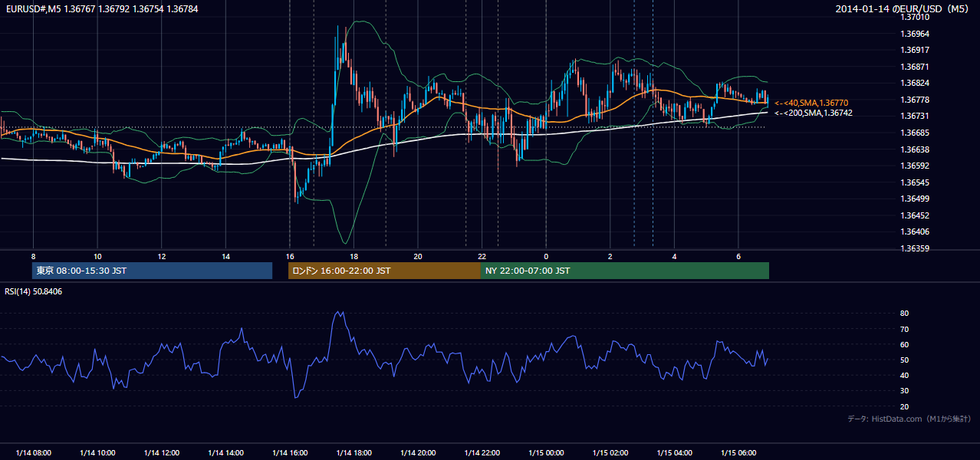Click the Tokyo session bar 東京 08:00-15:30 JST
980x460 pixels.
152,271
